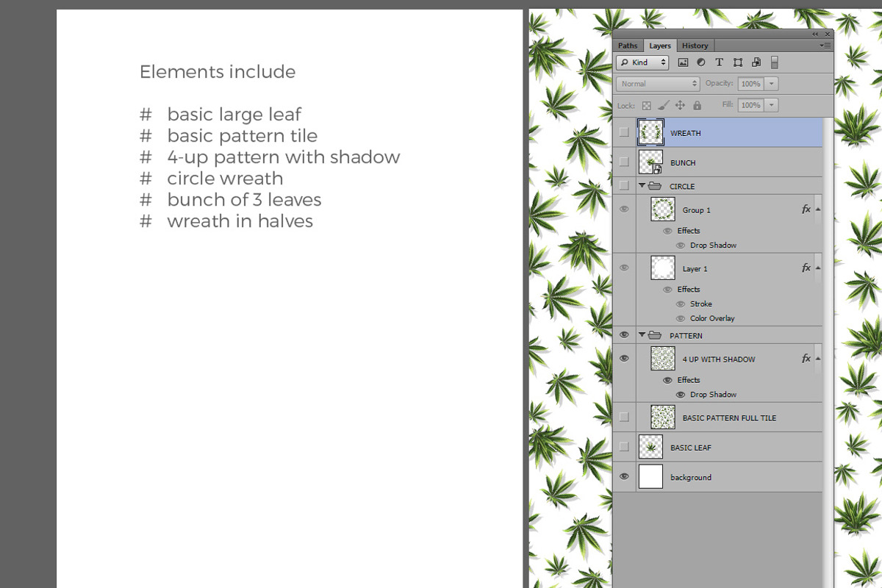Open the Opacity slider dropdown arrow
This screenshot has height=588, width=882.
771,84
